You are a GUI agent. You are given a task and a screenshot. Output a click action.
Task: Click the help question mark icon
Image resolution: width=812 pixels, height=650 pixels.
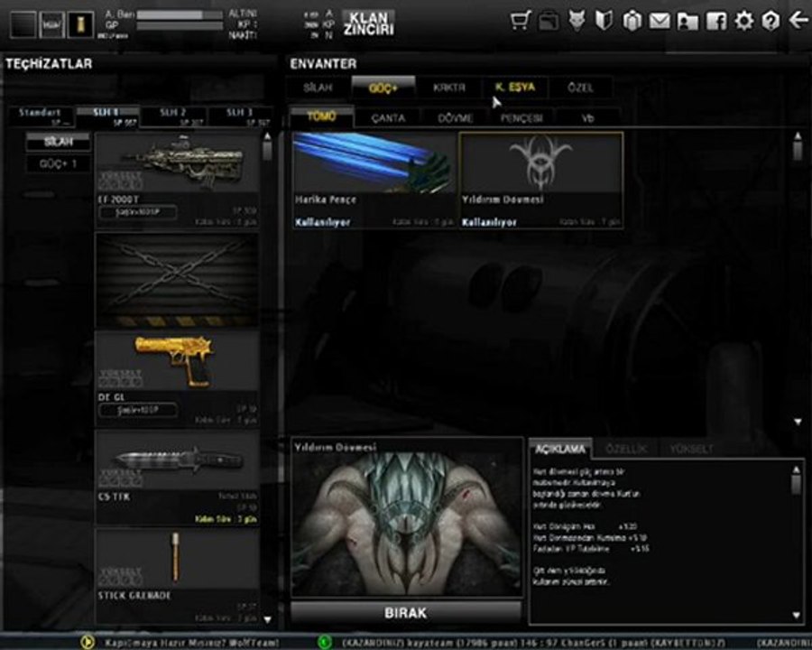pos(770,21)
